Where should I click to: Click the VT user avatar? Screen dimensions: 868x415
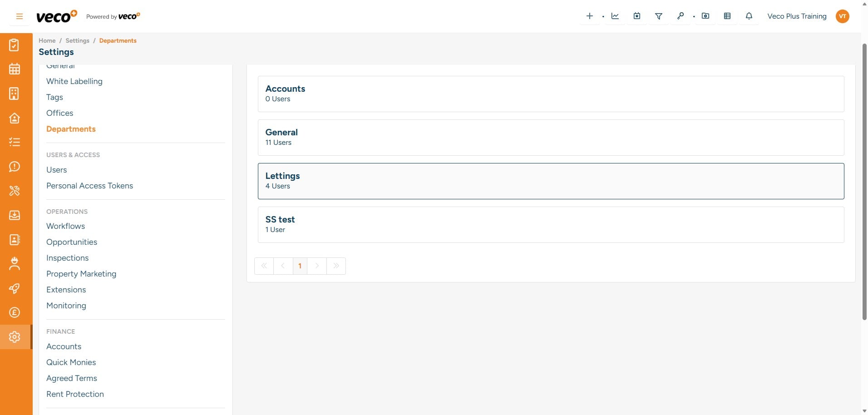[x=843, y=16]
